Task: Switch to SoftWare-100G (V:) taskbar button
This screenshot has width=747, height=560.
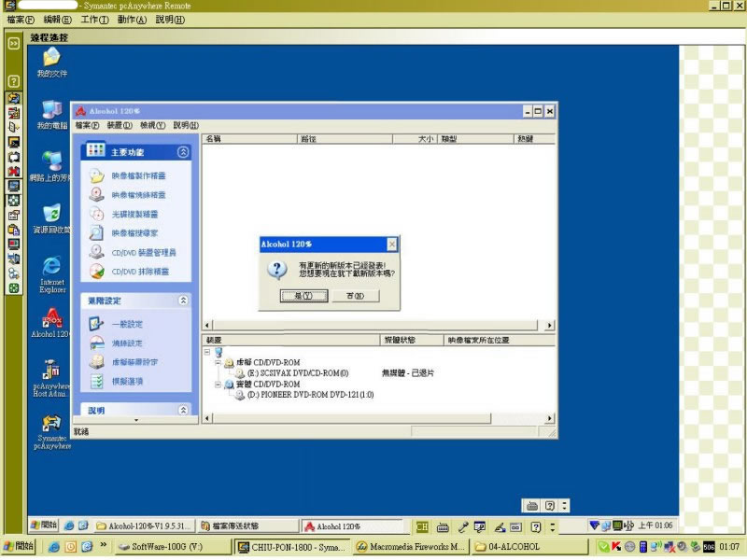Action: click(x=174, y=547)
